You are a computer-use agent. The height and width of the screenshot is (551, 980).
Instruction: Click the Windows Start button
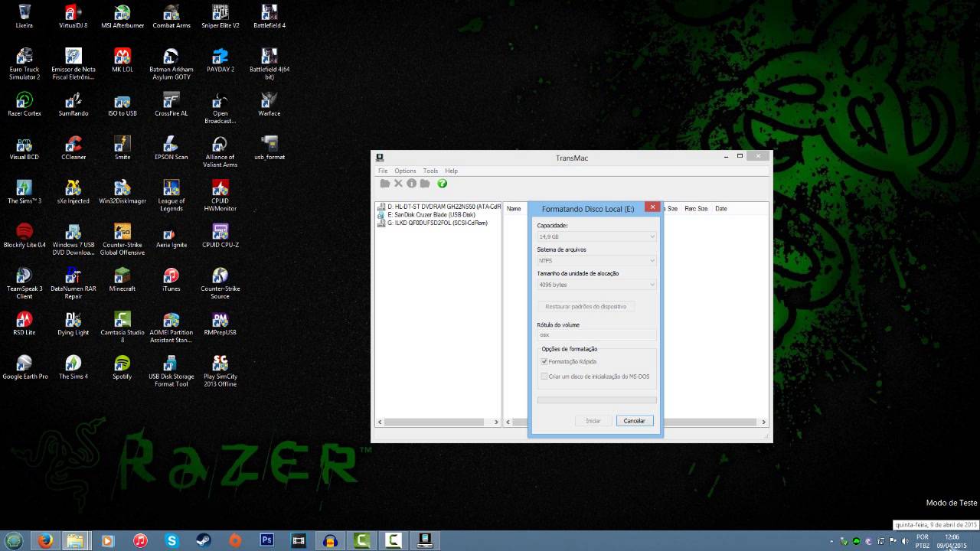(x=14, y=541)
